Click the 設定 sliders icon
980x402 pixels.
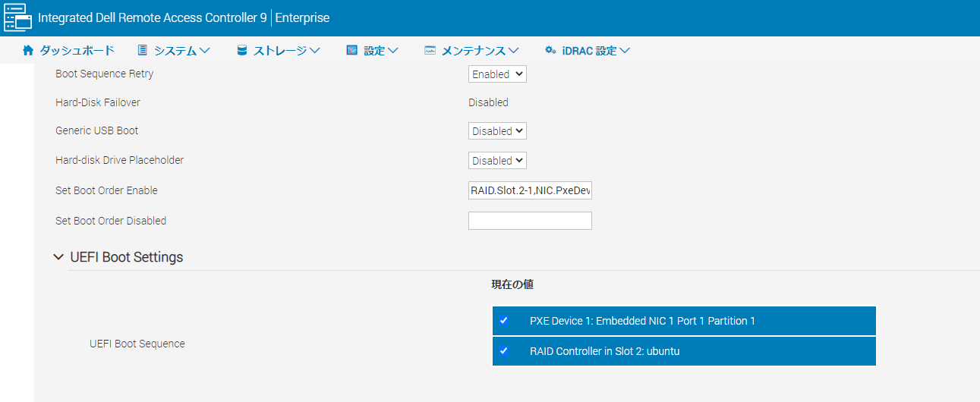[x=351, y=51]
